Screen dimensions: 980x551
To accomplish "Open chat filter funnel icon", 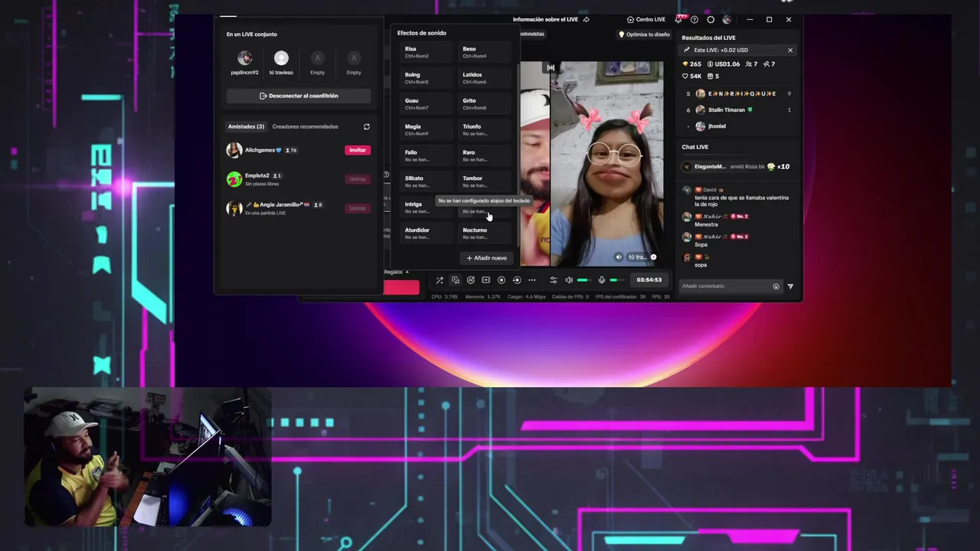I will [x=790, y=286].
